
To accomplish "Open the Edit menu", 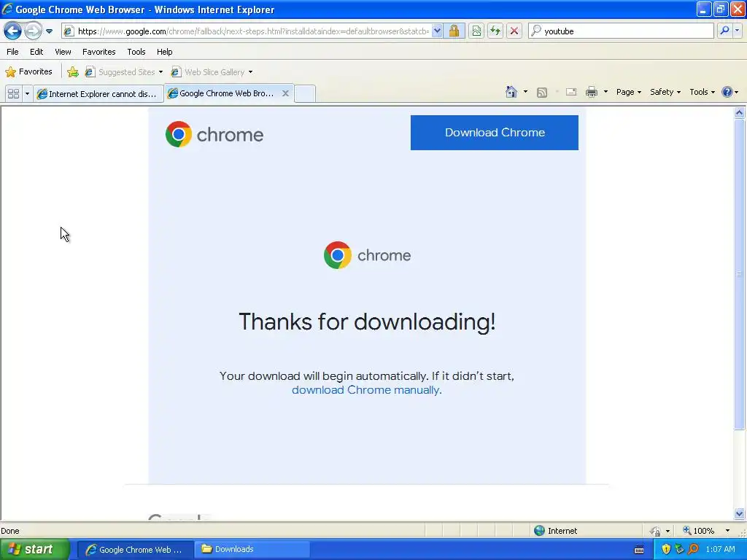I will pos(36,52).
